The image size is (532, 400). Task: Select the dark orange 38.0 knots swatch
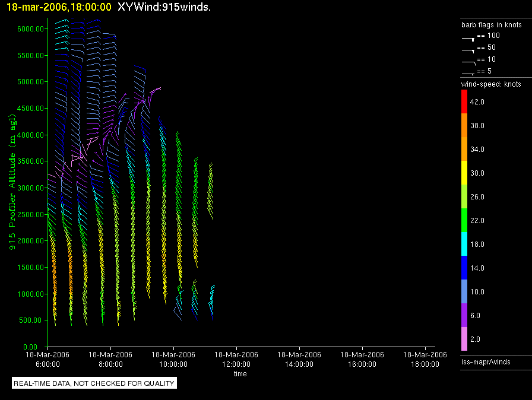[x=464, y=125]
